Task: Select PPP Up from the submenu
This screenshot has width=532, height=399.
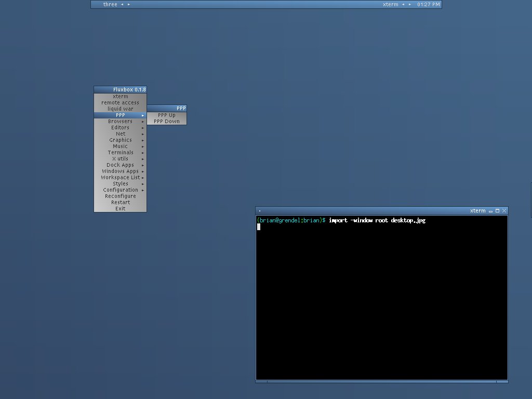Action: point(167,115)
